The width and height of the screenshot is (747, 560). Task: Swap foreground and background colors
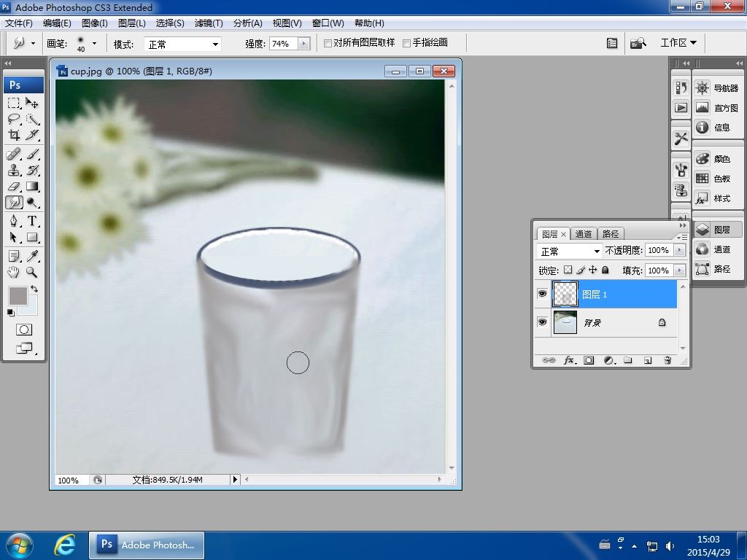pos(34,289)
